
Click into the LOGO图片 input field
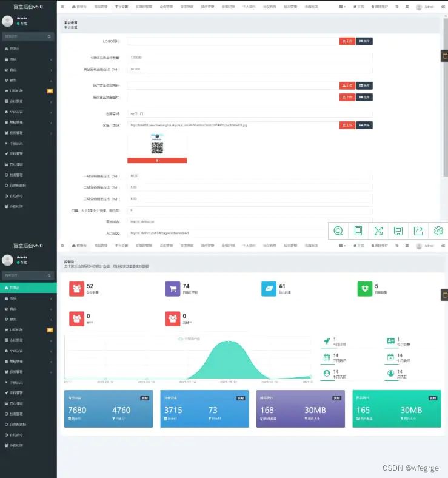coord(232,41)
